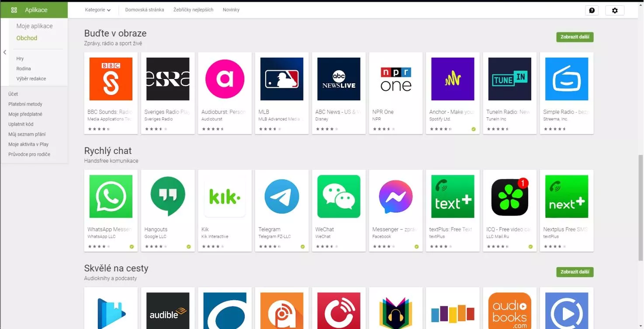Click the Google LLC developer name

[156, 236]
